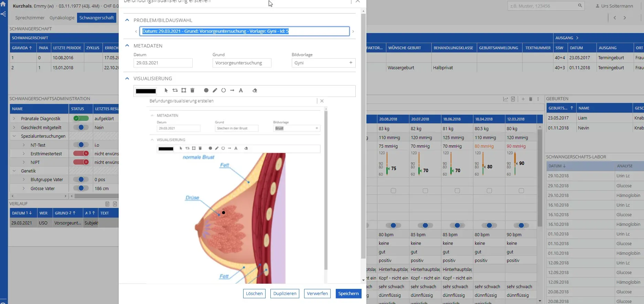Collapse the Visualisierung section

coord(127,78)
